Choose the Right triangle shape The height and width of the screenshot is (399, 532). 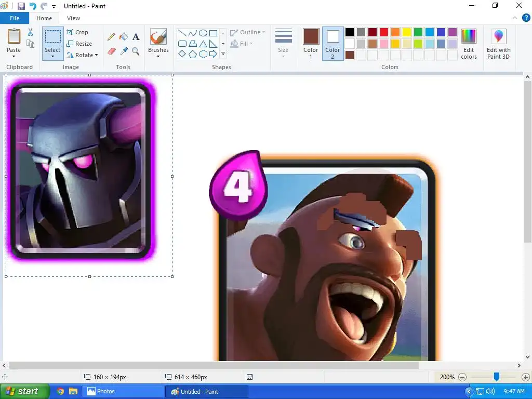pyautogui.click(x=213, y=44)
